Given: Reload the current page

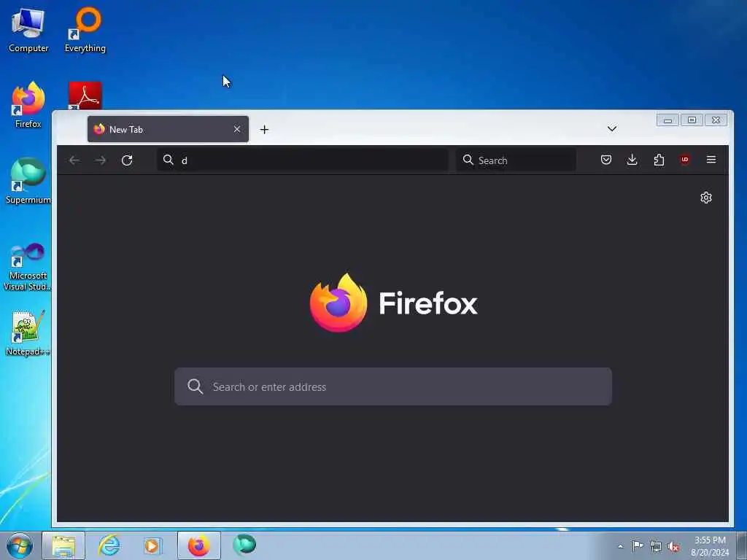Looking at the screenshot, I should pos(127,160).
